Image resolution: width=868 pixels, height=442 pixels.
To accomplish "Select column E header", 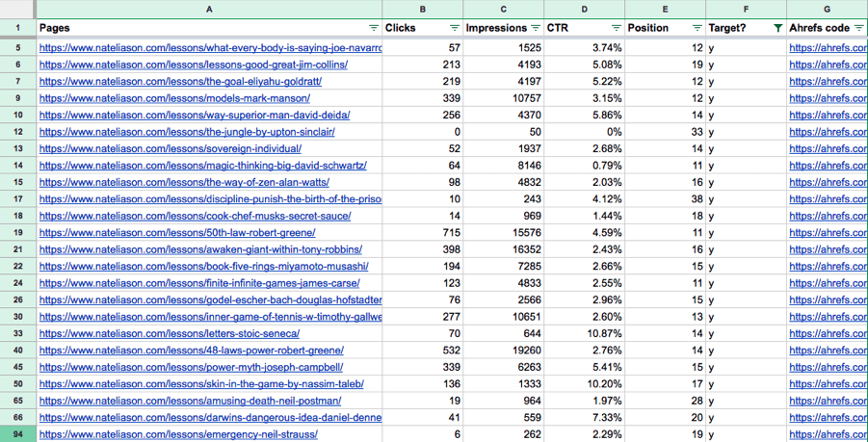I will [665, 9].
